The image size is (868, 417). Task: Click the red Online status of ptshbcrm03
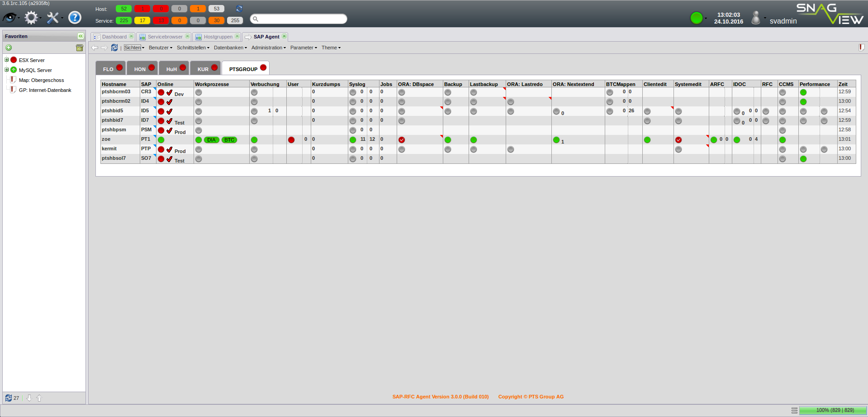(161, 92)
